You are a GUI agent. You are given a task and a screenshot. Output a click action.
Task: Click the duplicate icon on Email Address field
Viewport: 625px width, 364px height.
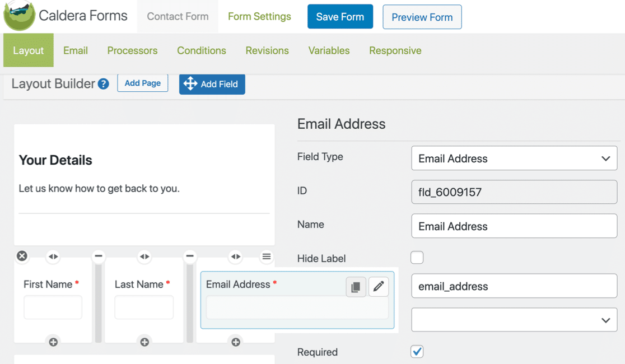[356, 287]
